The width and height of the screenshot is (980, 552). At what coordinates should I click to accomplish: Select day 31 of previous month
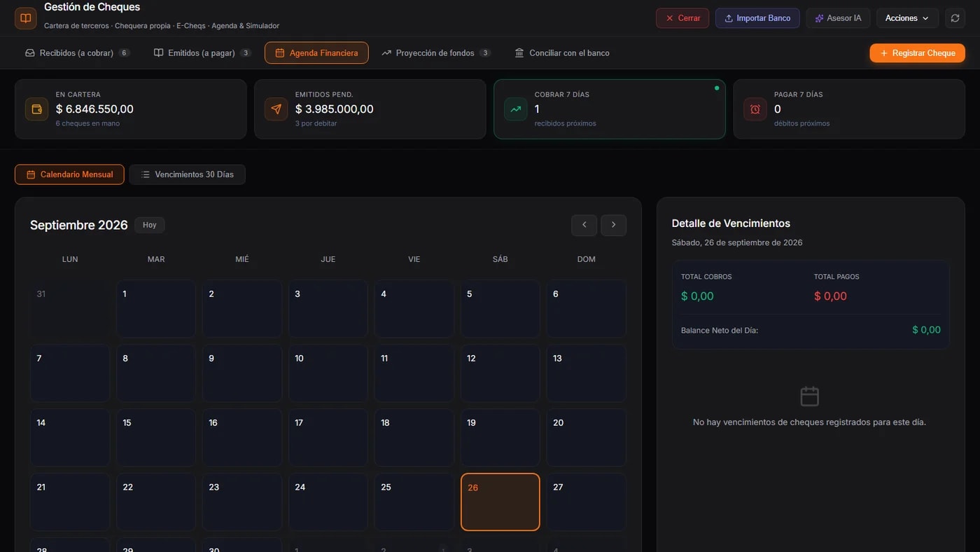coord(70,309)
